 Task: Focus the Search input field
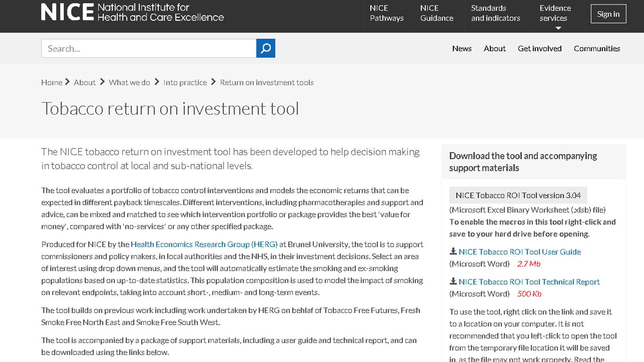point(149,48)
